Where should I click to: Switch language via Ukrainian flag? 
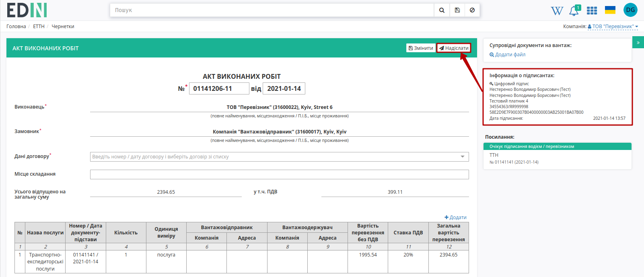coord(610,10)
